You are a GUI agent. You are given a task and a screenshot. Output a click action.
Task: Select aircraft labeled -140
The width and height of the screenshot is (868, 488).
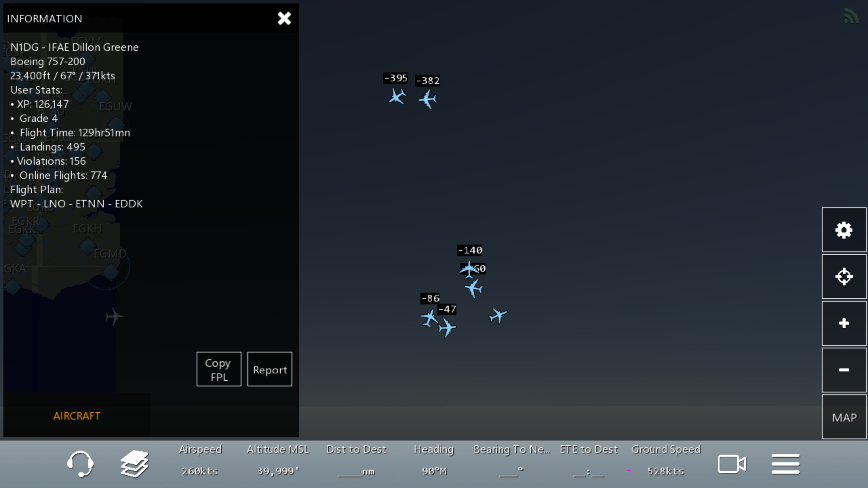pyautogui.click(x=469, y=269)
